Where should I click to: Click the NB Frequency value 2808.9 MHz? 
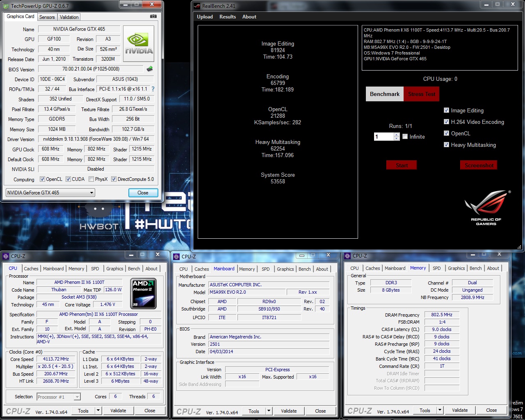(472, 297)
